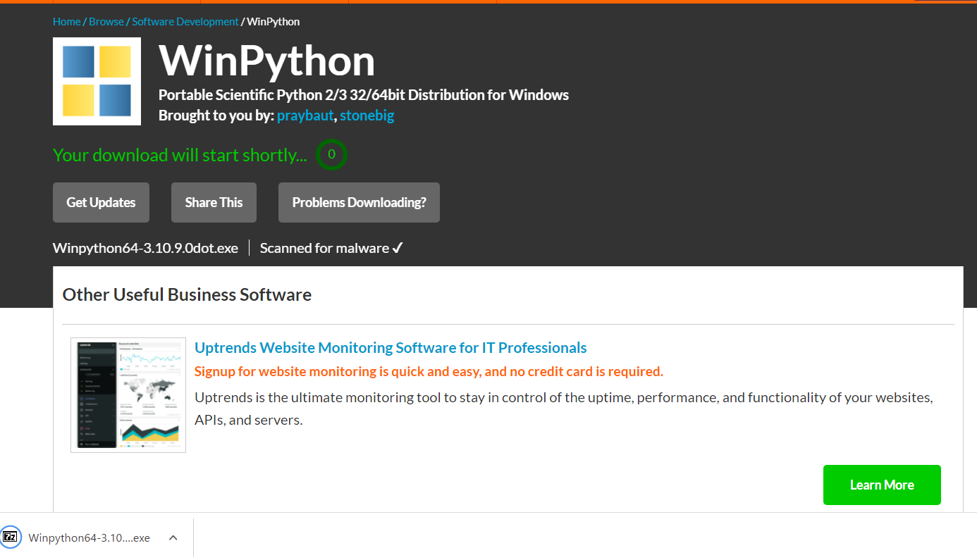Screen dimensions: 977x560
Task: Open Browse breadcrumb link
Action: tap(106, 22)
